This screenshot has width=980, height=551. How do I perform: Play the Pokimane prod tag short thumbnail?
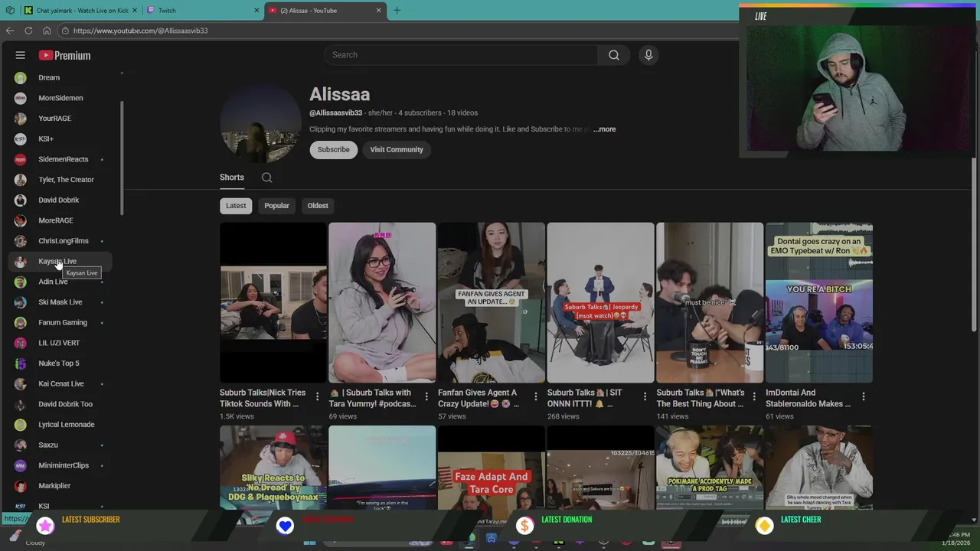710,468
